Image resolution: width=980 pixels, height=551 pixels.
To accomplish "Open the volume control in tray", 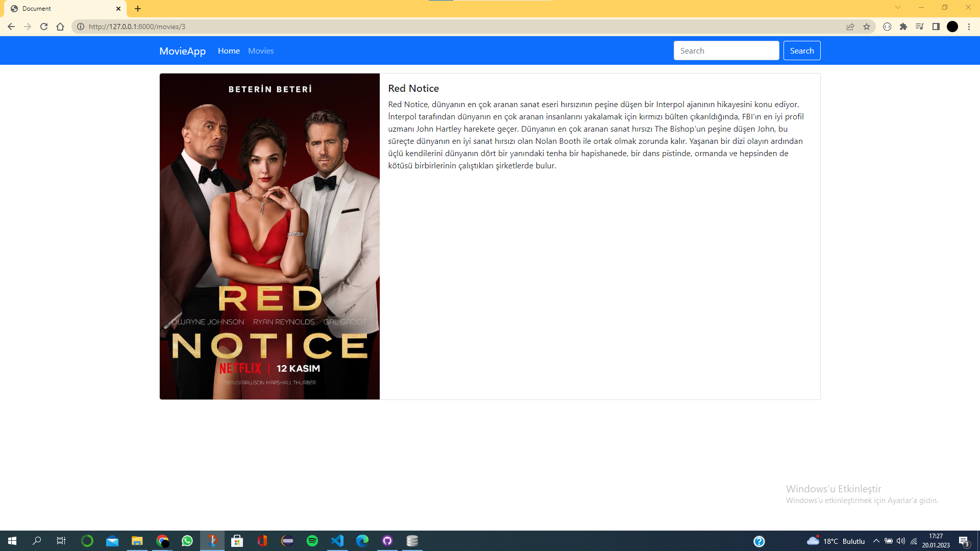I will click(x=901, y=541).
